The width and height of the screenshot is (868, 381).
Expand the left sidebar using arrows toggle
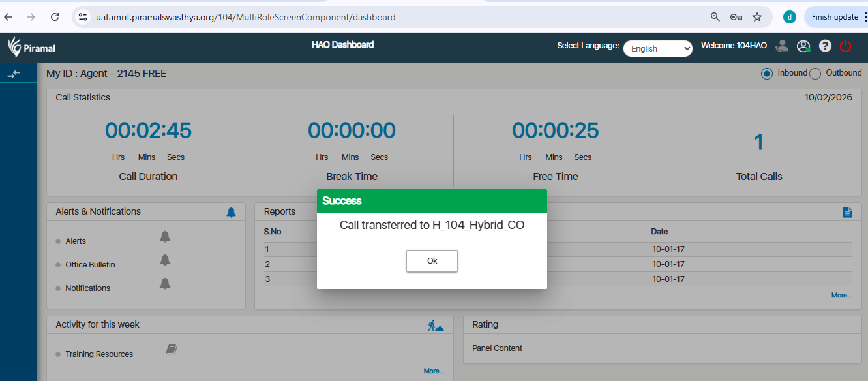tap(14, 74)
